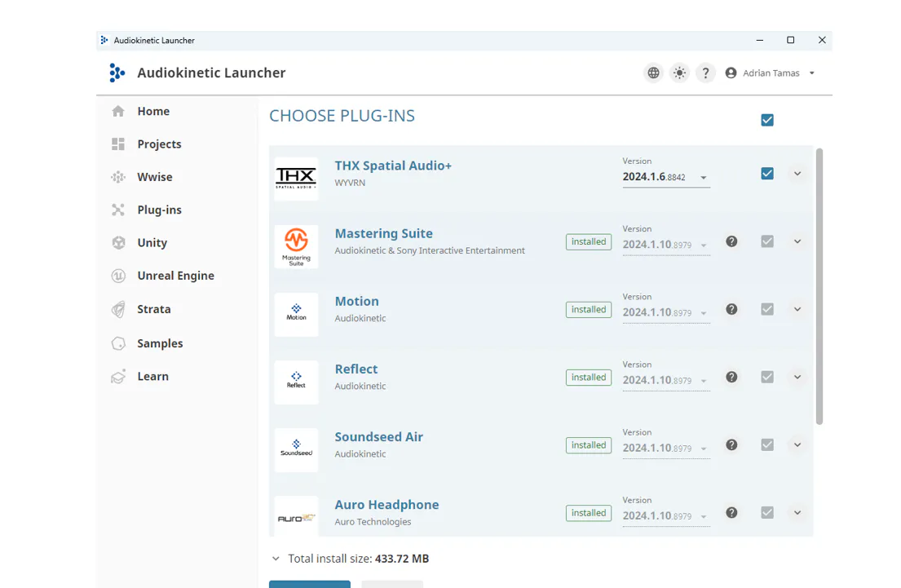Screen dimensions: 901x588
Task: Expand Motion details chevron
Action: [797, 309]
